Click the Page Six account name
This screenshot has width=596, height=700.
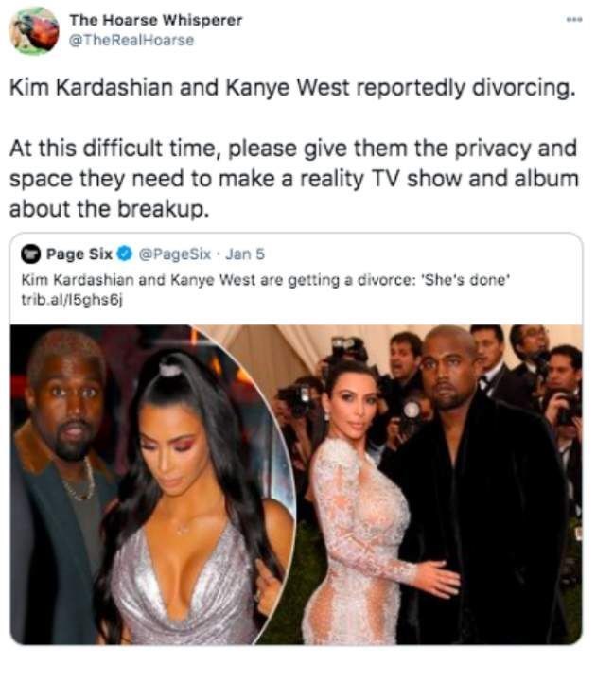coord(79,254)
